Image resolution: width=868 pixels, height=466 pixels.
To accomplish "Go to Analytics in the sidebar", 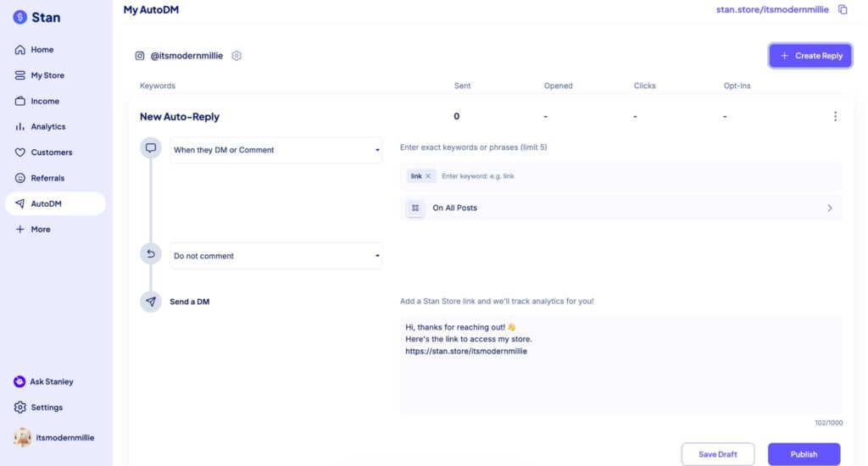I will 47,127.
